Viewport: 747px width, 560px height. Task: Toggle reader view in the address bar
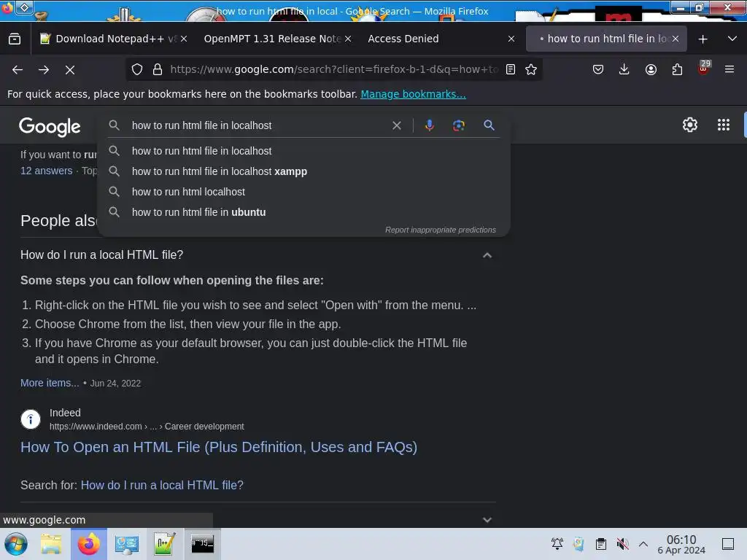click(511, 69)
